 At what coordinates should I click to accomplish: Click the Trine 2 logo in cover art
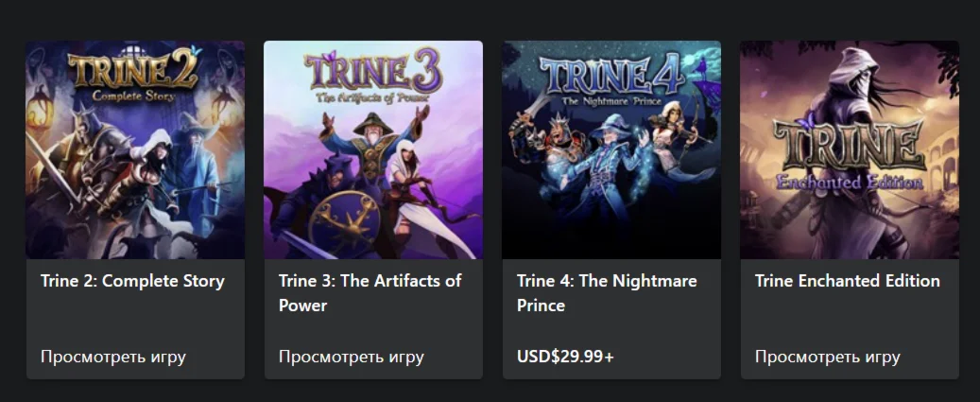[x=132, y=74]
